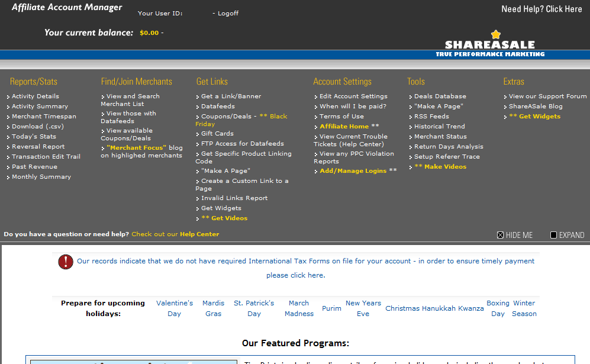Open Terms of Use

click(341, 117)
